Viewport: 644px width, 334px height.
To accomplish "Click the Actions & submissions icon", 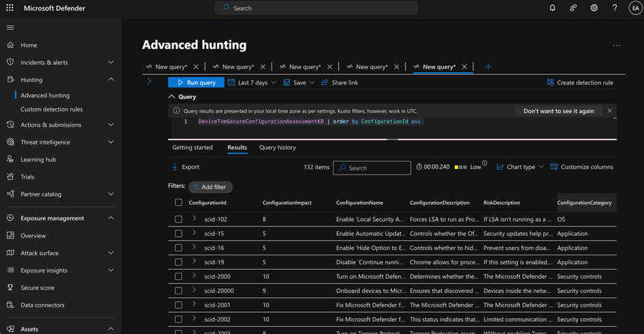I will coord(10,125).
